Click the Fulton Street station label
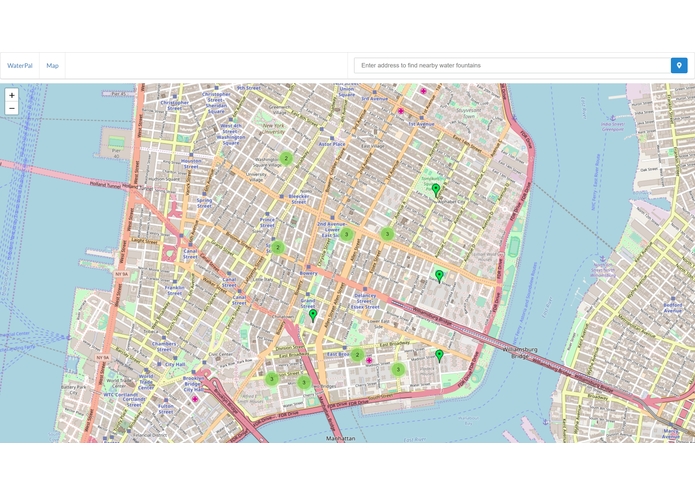 point(166,409)
